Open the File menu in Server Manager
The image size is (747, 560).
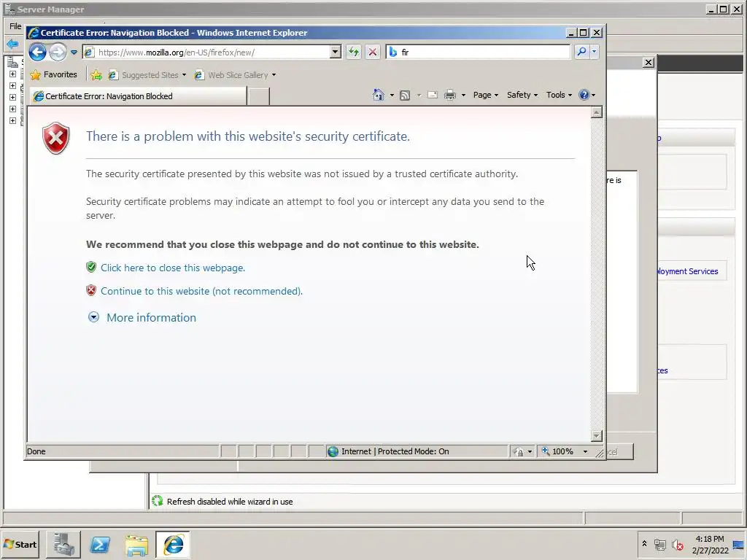pos(15,26)
